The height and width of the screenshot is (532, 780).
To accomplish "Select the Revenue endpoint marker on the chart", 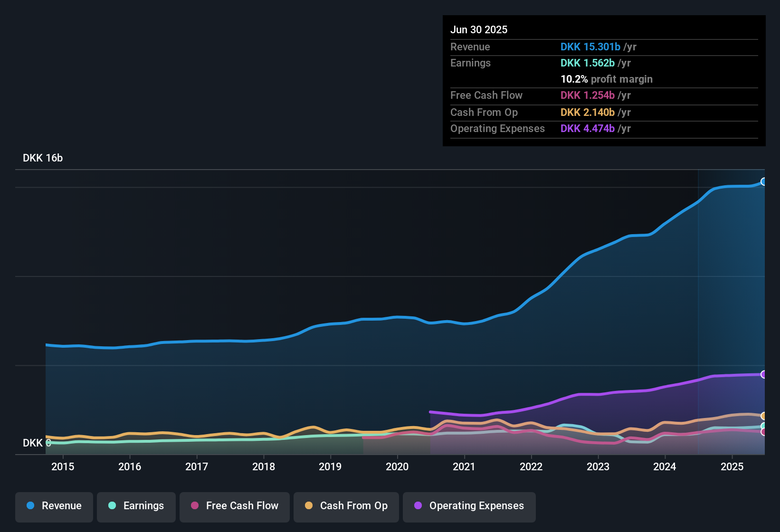I will tap(764, 181).
